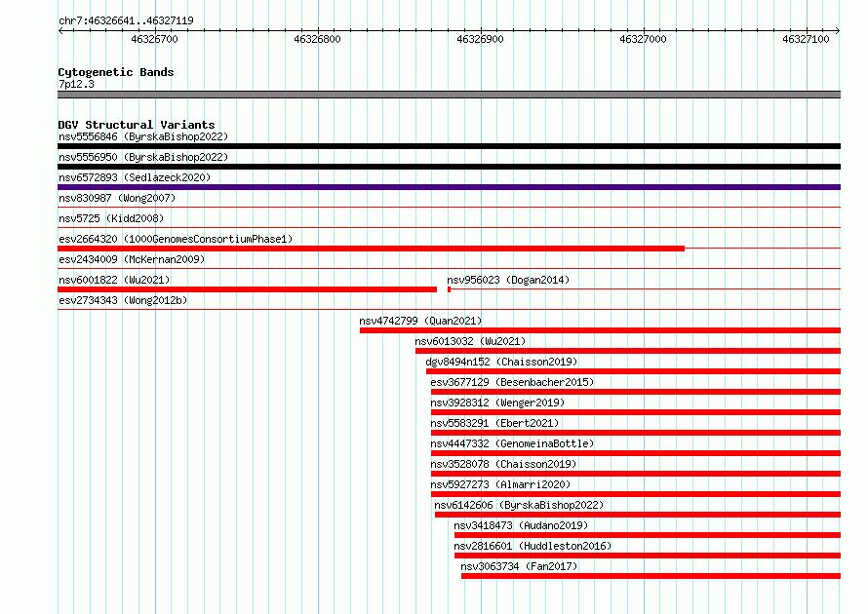Select the red bar under nsv6142606
Image resolution: width=868 pixels, height=614 pixels.
click(x=638, y=515)
